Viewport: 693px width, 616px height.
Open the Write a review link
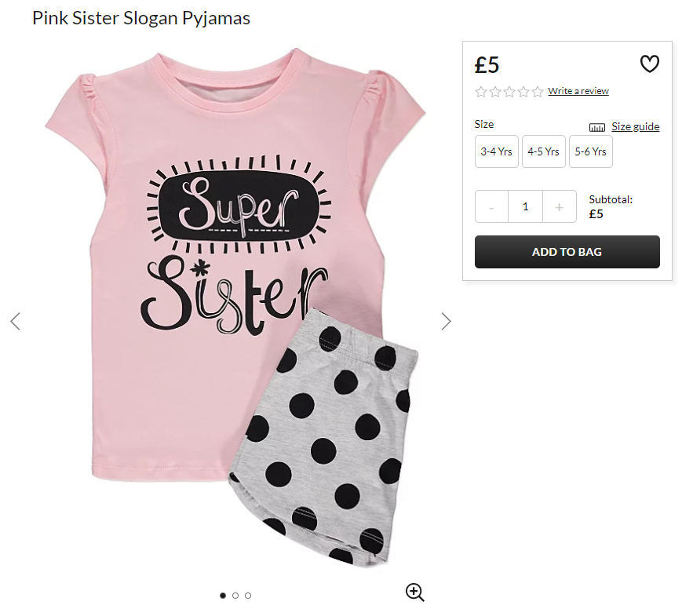(578, 91)
